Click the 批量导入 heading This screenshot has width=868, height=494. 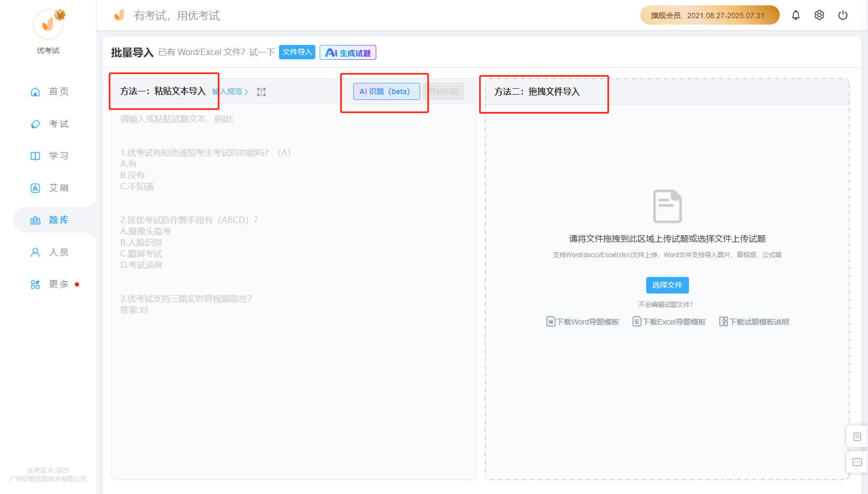coord(132,52)
